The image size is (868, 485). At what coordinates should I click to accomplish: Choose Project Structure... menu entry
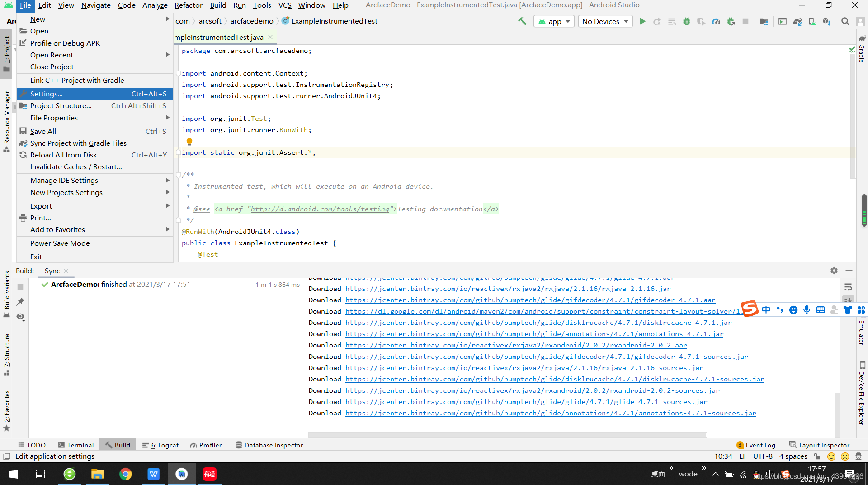[95, 105]
